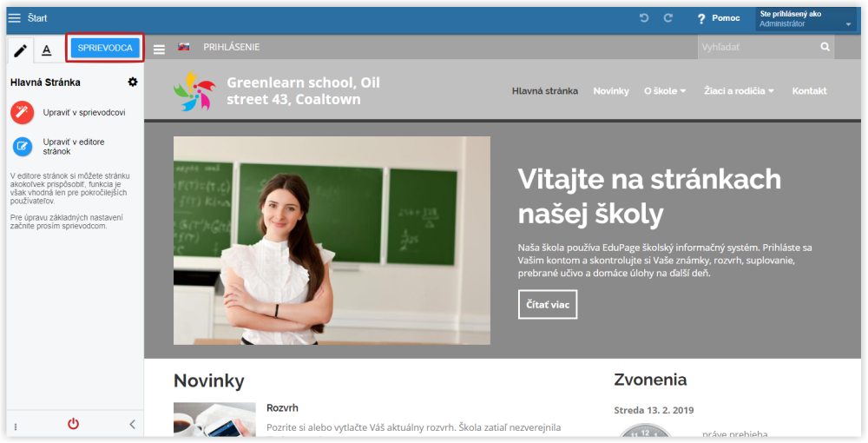
Task: Click the blue page editor icon
Action: [x=23, y=146]
